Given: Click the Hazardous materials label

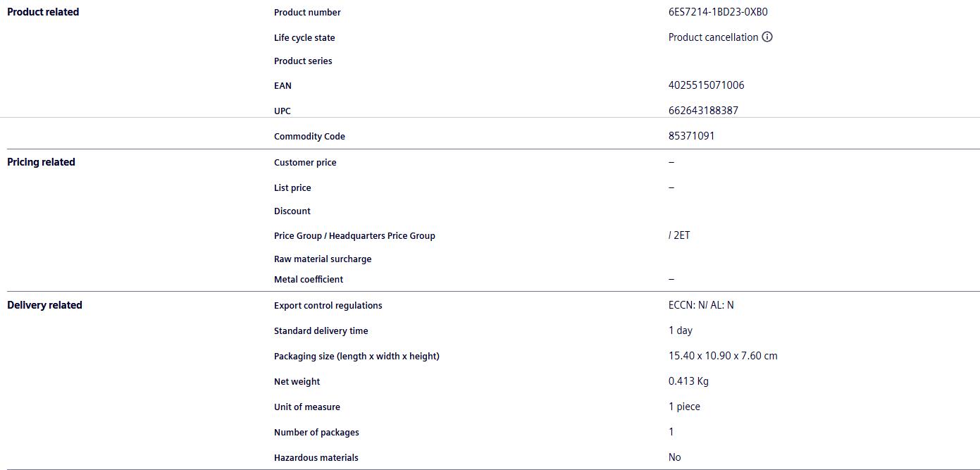Looking at the screenshot, I should click(316, 458).
